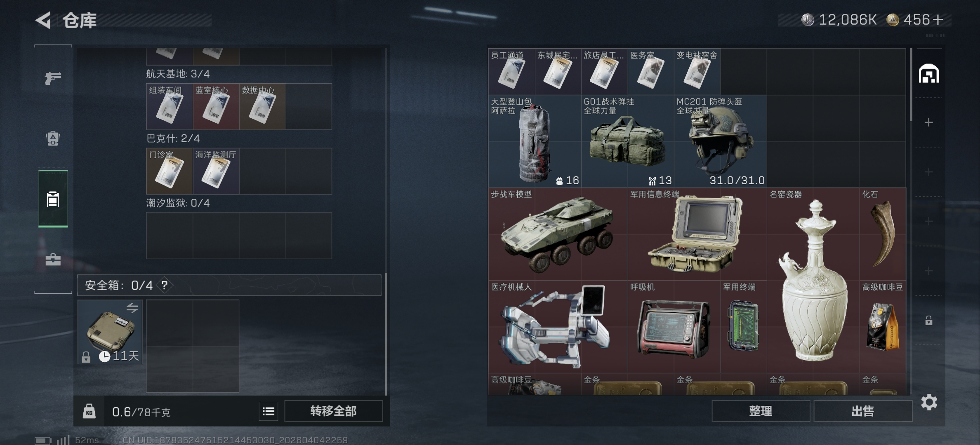Click the locked storage slot padlock icon

click(929, 320)
